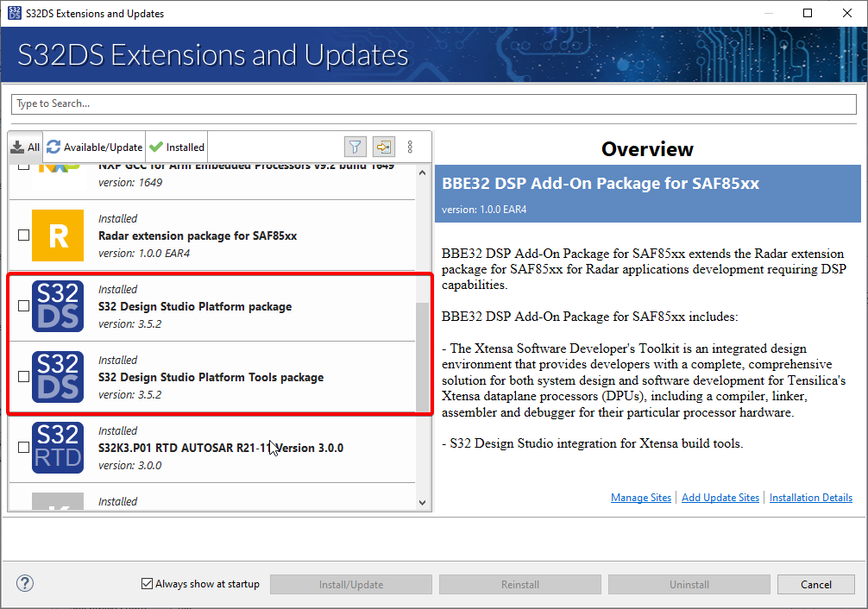Screen dimensions: 868x609
Task: Open Help via the question mark icon
Action: (x=24, y=583)
